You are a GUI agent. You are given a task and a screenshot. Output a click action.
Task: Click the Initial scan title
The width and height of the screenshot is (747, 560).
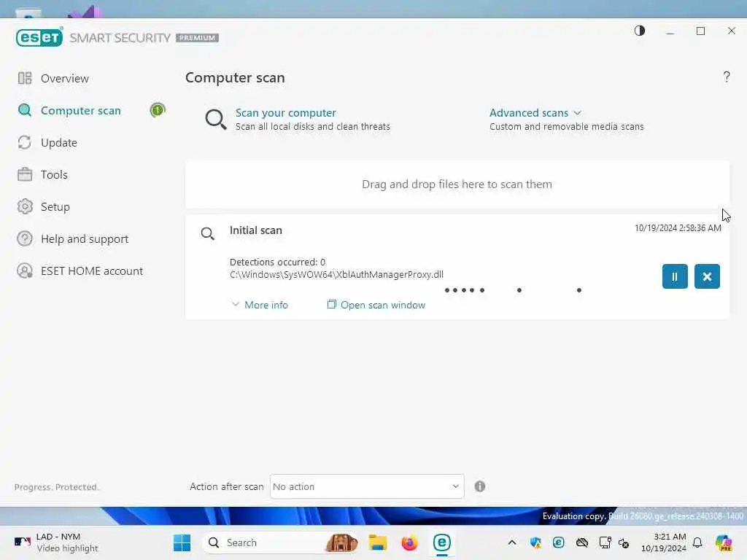click(256, 230)
